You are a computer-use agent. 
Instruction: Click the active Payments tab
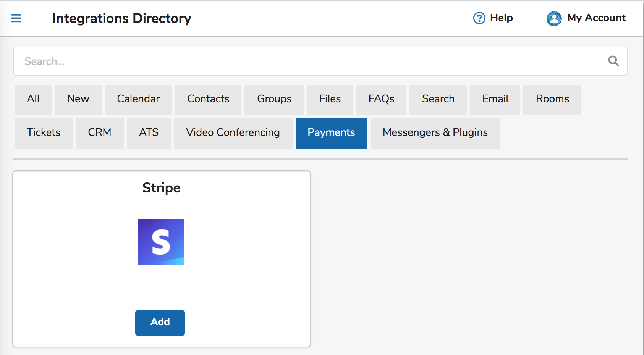332,133
